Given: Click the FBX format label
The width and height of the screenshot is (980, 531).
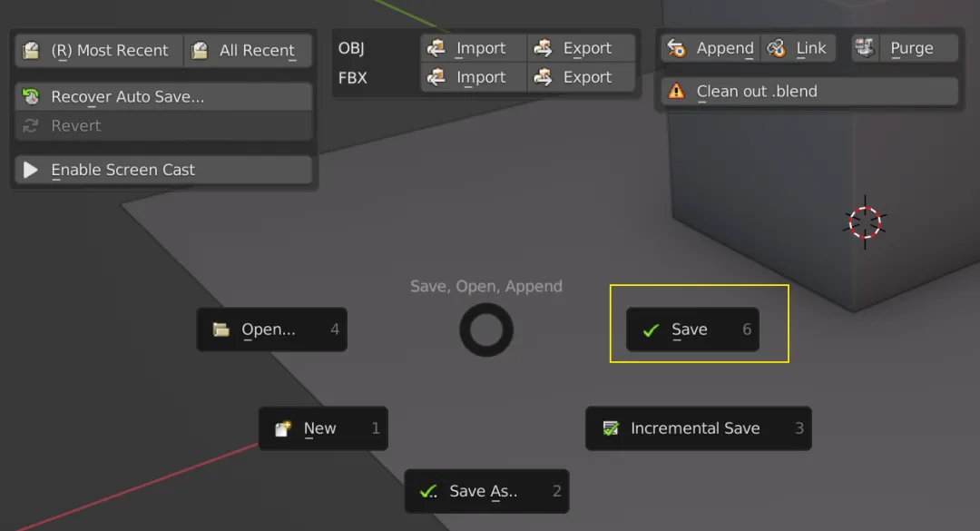Looking at the screenshot, I should tap(352, 78).
